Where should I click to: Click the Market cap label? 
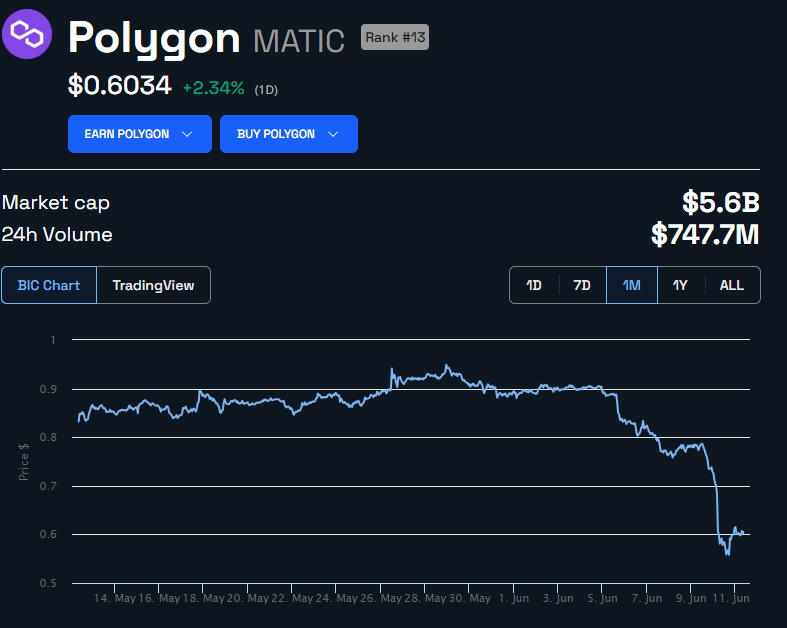point(56,203)
